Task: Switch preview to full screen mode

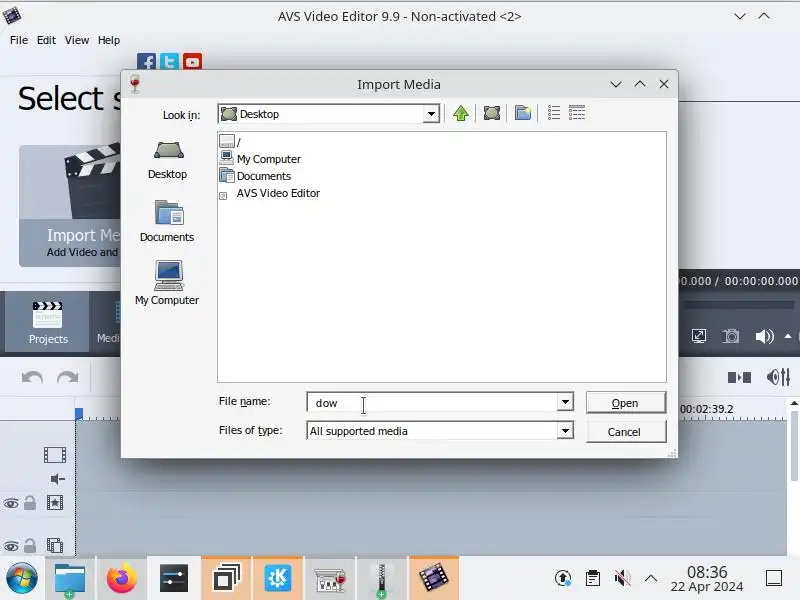Action: tap(699, 336)
